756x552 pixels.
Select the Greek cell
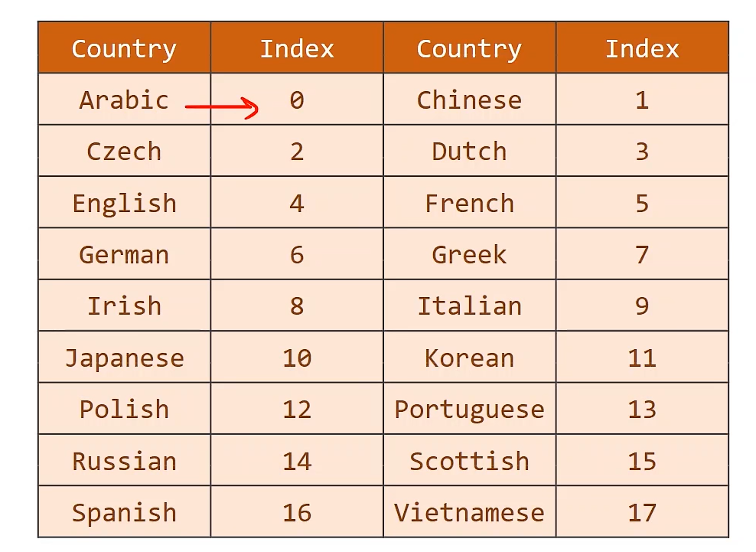point(469,255)
